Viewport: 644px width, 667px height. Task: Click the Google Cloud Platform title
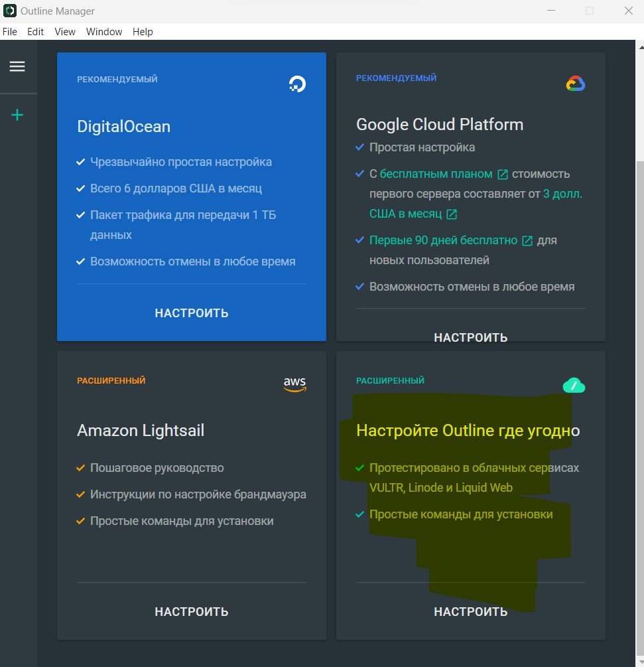[x=440, y=125]
